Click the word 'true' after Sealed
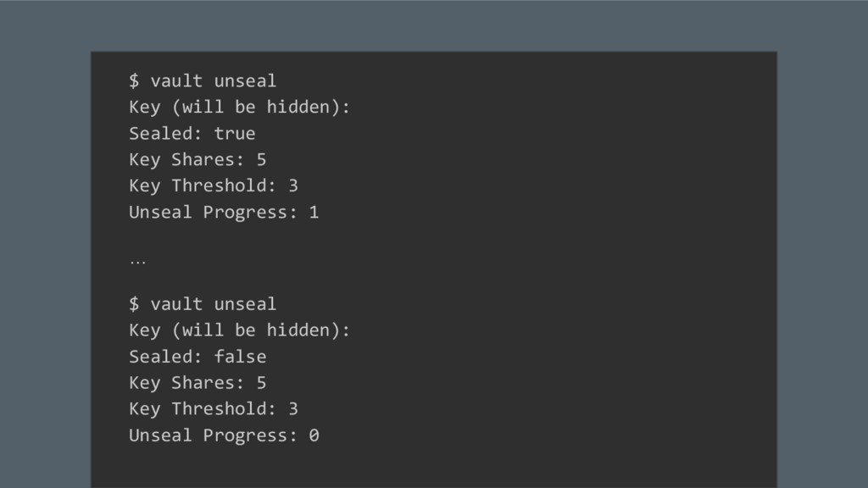The height and width of the screenshot is (488, 868). pos(234,134)
